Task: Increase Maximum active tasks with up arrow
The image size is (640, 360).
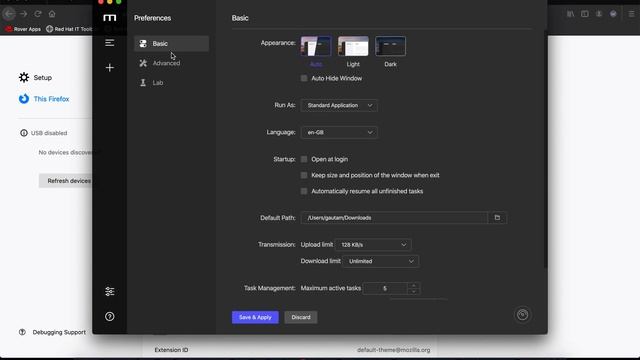Action: point(414,285)
